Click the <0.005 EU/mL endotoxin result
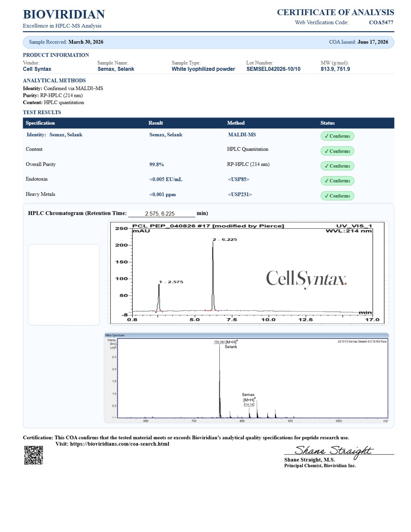The width and height of the screenshot is (411, 532). (166, 179)
